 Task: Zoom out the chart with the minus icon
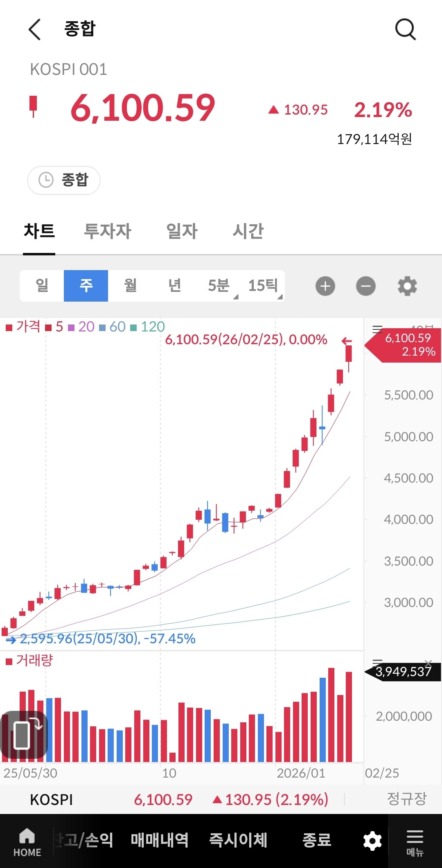pyautogui.click(x=366, y=286)
